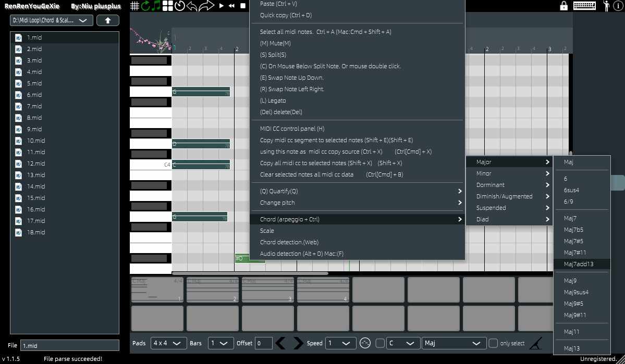Open the Speed dropdown
Image resolution: width=625 pixels, height=364 pixels.
point(341,343)
